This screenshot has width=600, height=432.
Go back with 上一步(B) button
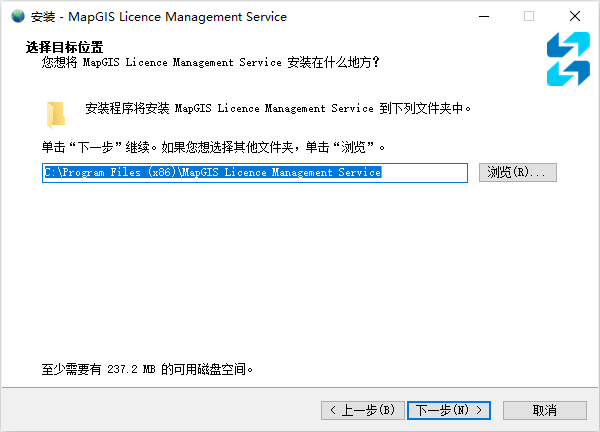(363, 410)
